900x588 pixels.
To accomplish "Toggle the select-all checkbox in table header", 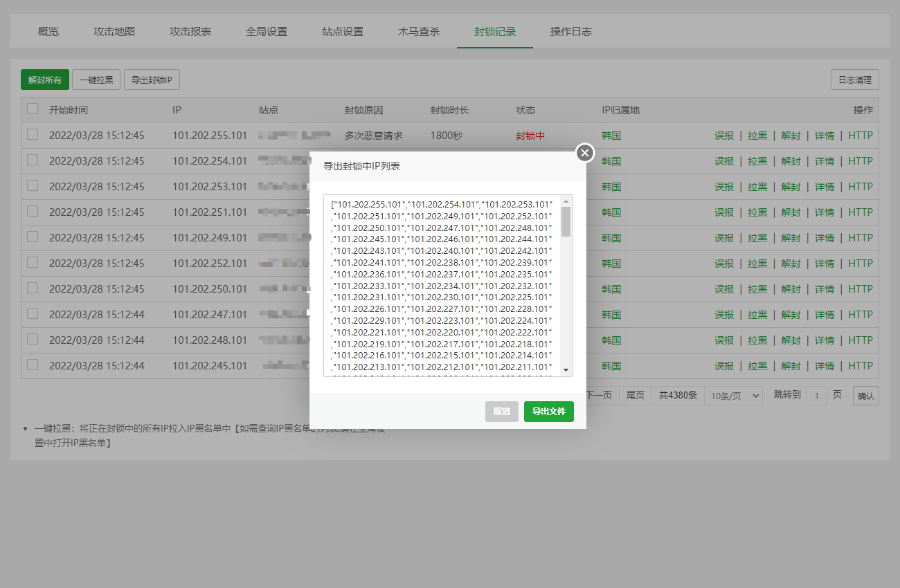I will click(33, 109).
